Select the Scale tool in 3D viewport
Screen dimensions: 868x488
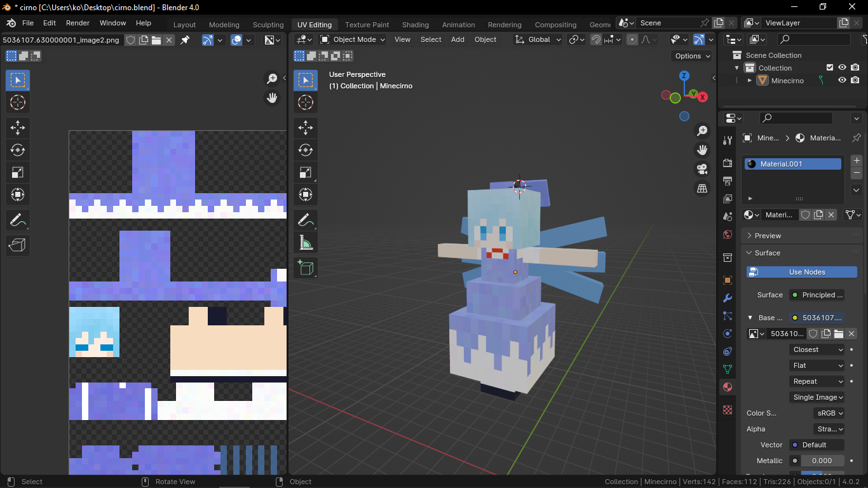click(306, 172)
